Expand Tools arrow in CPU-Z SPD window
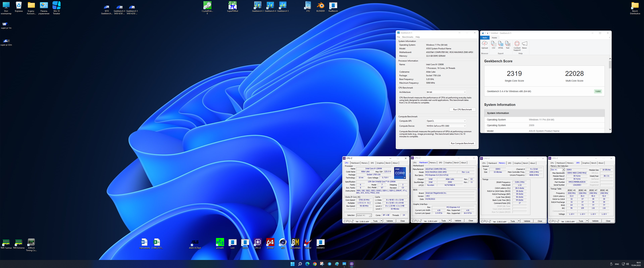The height and width of the screenshot is (268, 644). (587, 221)
